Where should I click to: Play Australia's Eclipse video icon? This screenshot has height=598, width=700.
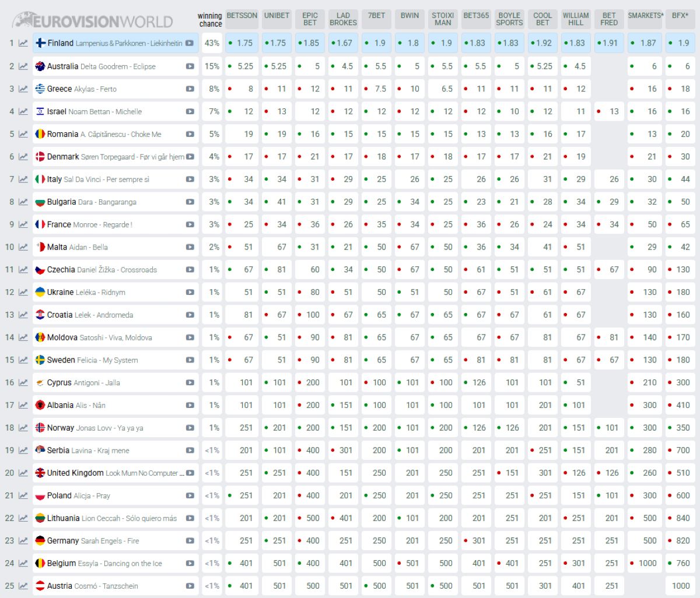(x=190, y=66)
